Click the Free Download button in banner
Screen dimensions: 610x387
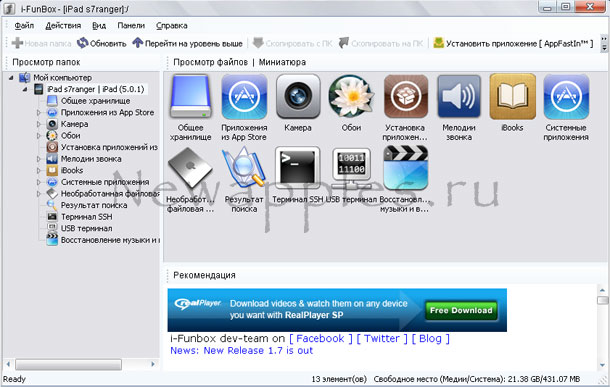click(461, 310)
